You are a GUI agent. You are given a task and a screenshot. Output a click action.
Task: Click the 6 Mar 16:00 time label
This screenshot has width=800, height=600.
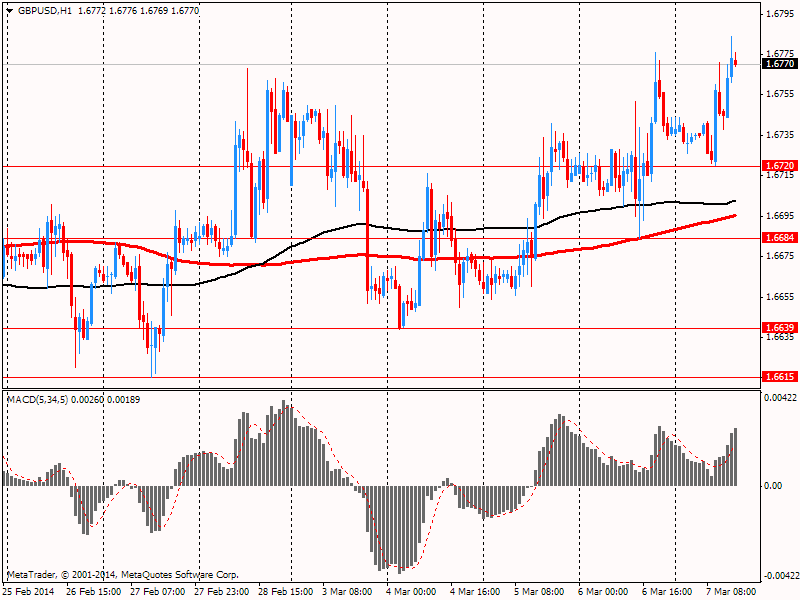[x=668, y=591]
